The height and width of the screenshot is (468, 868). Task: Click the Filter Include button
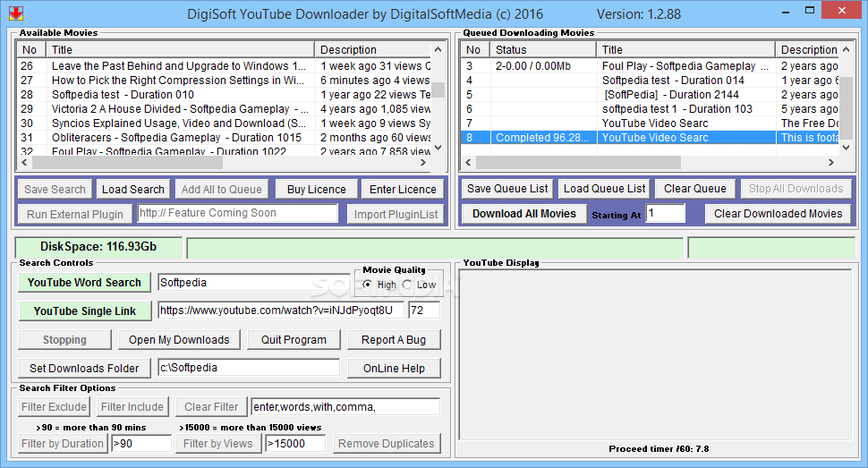(132, 407)
